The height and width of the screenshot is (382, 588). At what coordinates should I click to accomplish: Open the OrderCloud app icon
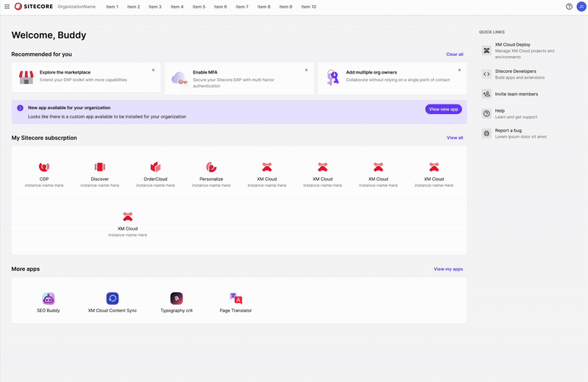pos(155,168)
